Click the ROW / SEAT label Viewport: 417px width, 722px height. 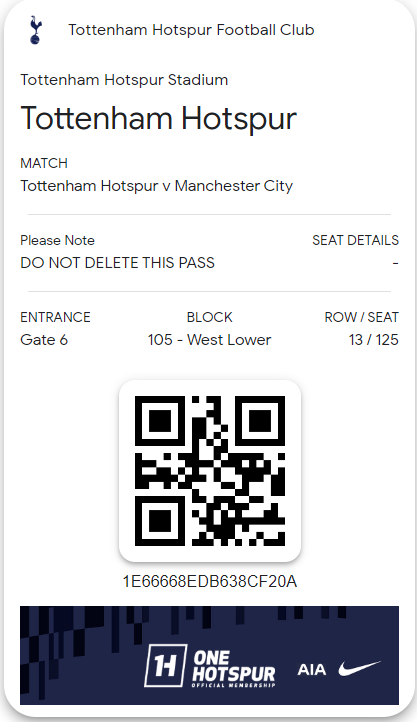(362, 317)
